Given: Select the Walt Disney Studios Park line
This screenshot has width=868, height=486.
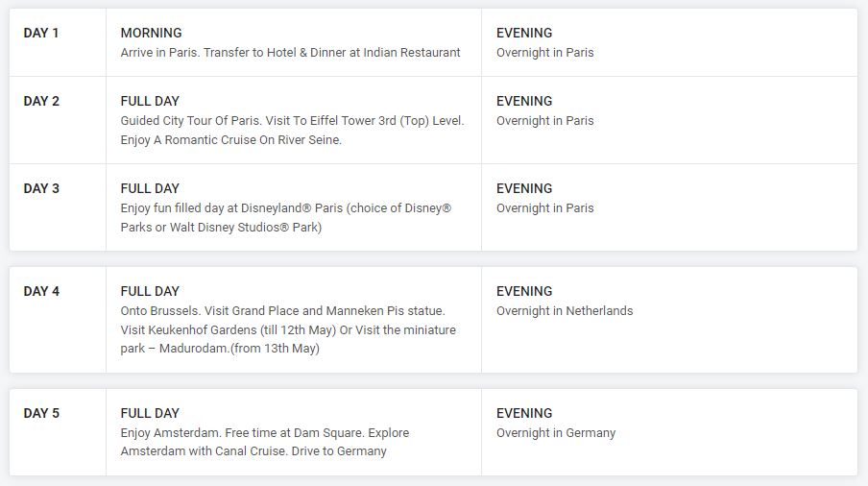Looking at the screenshot, I should [x=221, y=228].
